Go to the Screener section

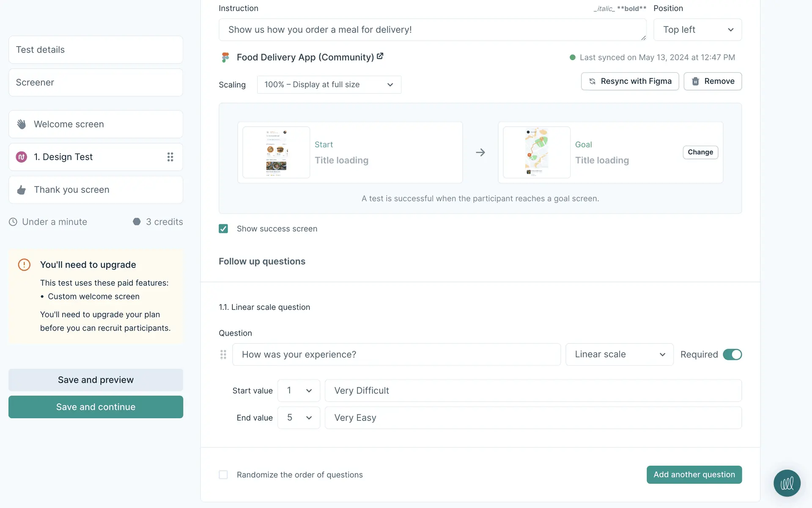pos(96,83)
